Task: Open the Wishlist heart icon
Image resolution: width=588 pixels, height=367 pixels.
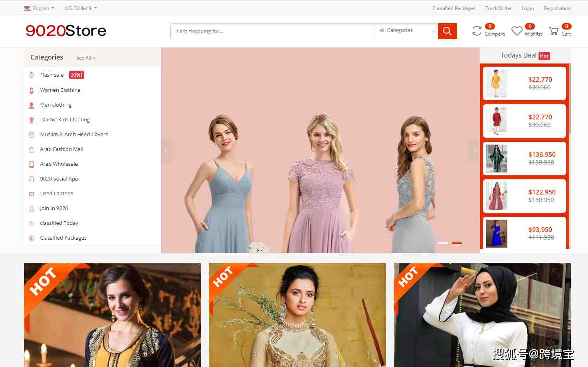Action: pyautogui.click(x=517, y=31)
